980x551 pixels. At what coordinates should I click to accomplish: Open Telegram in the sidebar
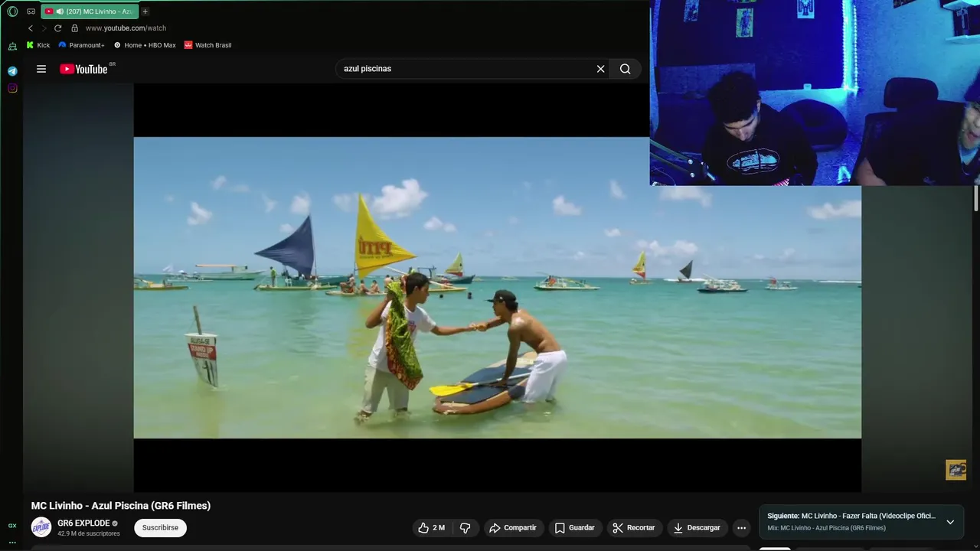(12, 71)
